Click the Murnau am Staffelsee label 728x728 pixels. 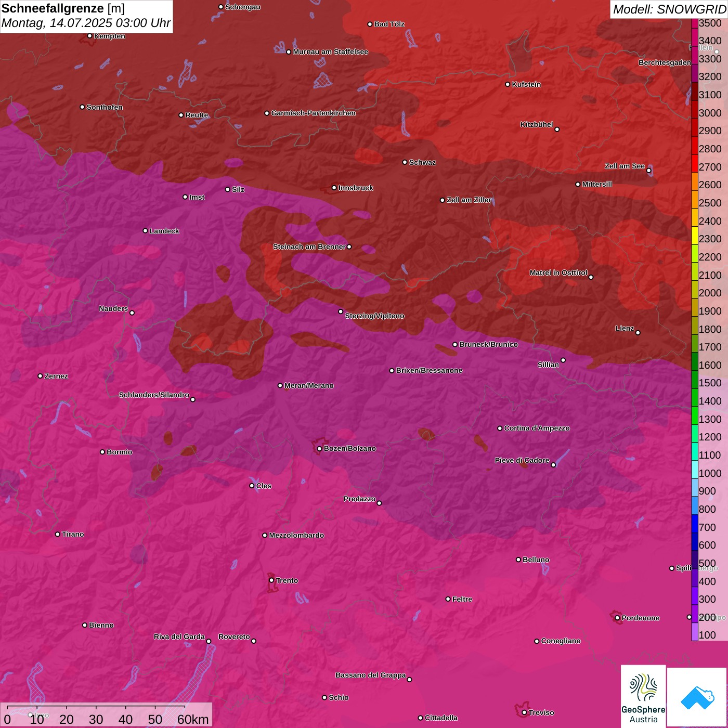(330, 51)
